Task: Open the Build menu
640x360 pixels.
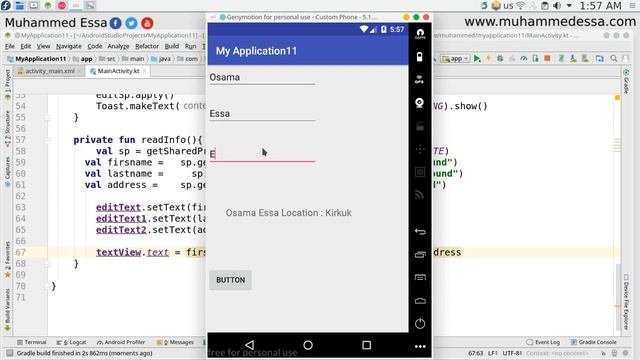Action: (x=172, y=47)
